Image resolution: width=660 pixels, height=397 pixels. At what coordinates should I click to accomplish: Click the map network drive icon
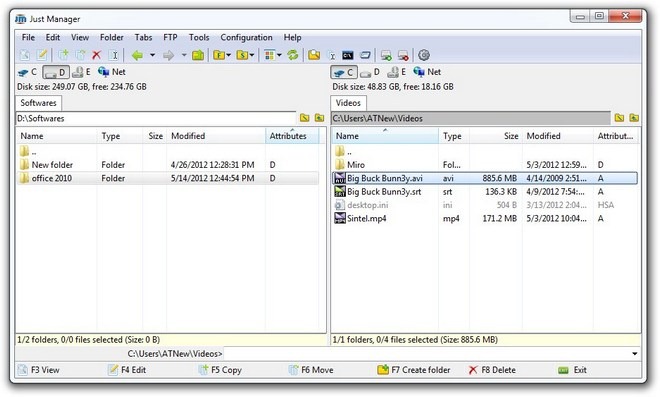(386, 55)
